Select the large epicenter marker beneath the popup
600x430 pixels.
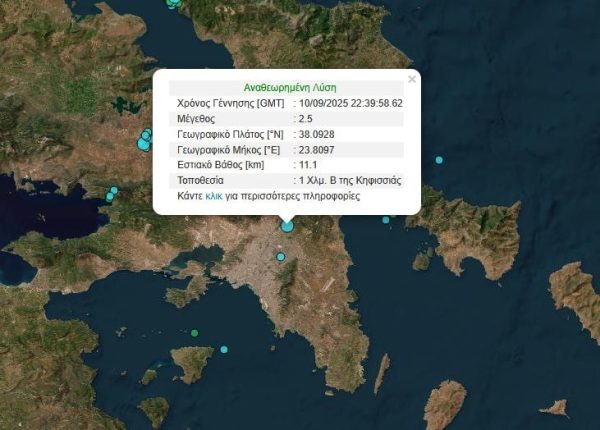(287, 226)
